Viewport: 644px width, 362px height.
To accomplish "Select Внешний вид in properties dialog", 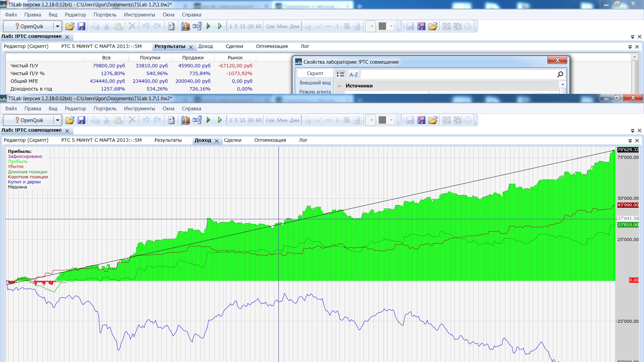I will point(315,83).
